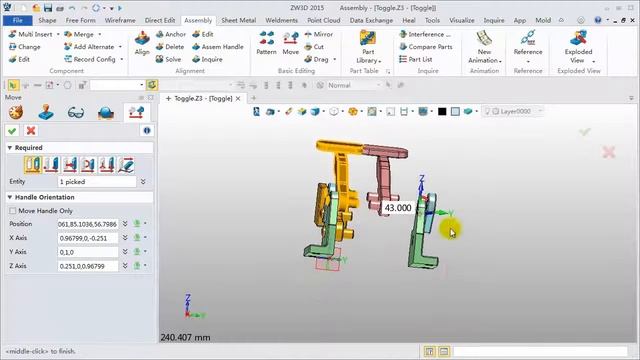Image resolution: width=640 pixels, height=360 pixels.
Task: Confirm Move with green checkmark
Action: (12, 131)
